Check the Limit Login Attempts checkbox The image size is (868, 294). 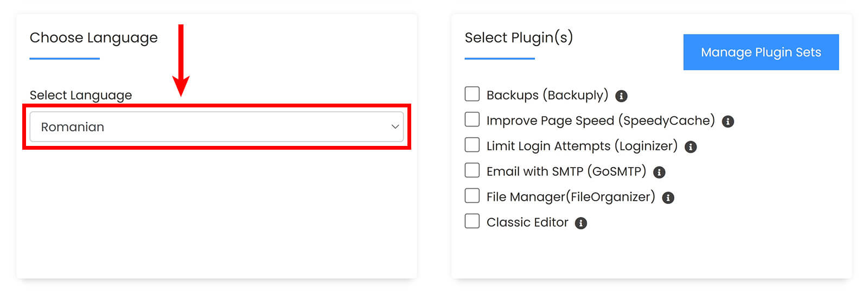pyautogui.click(x=472, y=145)
